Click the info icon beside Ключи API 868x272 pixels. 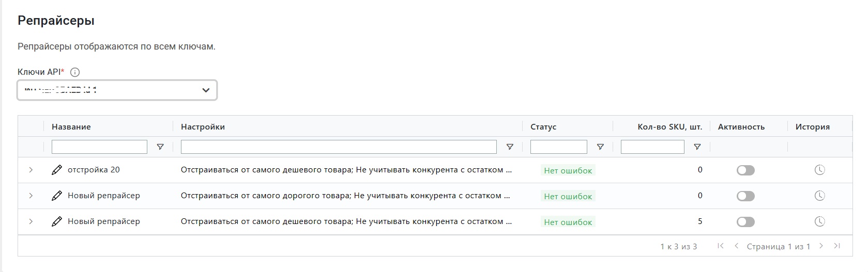coord(75,72)
